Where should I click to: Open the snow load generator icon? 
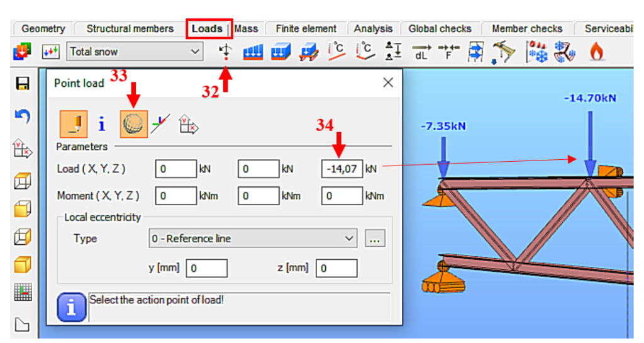pyautogui.click(x=537, y=52)
